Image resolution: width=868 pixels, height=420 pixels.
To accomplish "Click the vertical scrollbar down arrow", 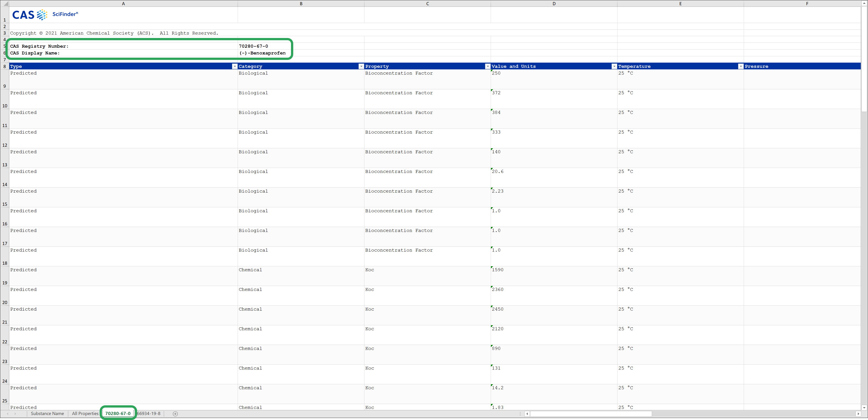I will pos(865,408).
